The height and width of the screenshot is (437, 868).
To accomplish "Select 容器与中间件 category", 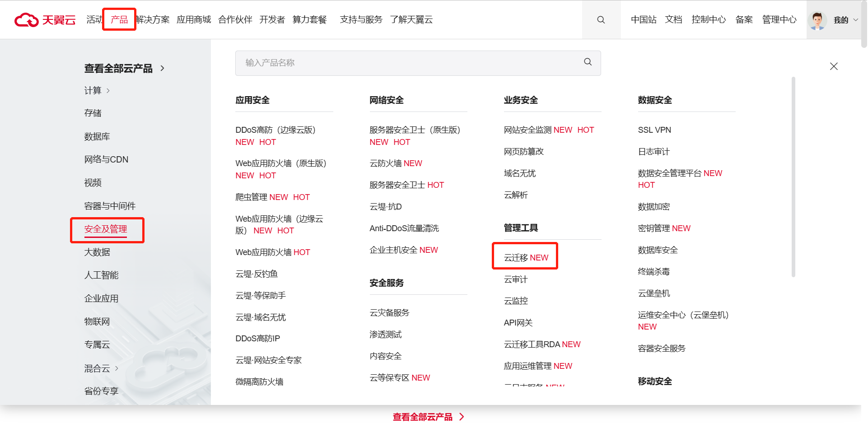I will coord(110,206).
